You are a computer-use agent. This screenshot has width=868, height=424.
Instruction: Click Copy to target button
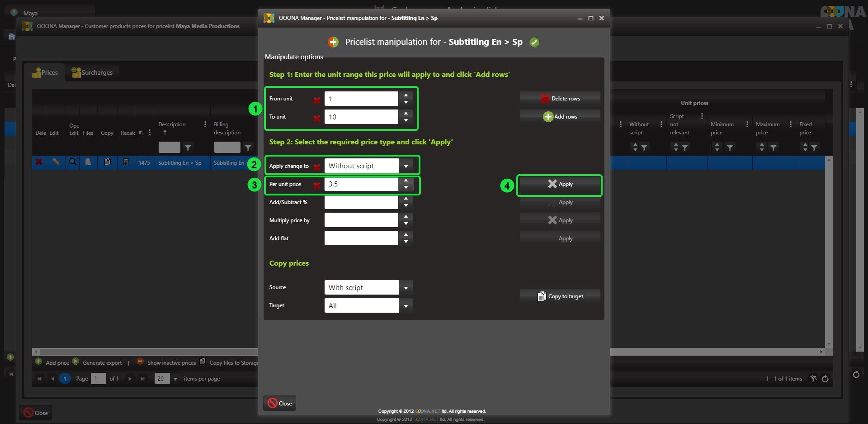560,296
